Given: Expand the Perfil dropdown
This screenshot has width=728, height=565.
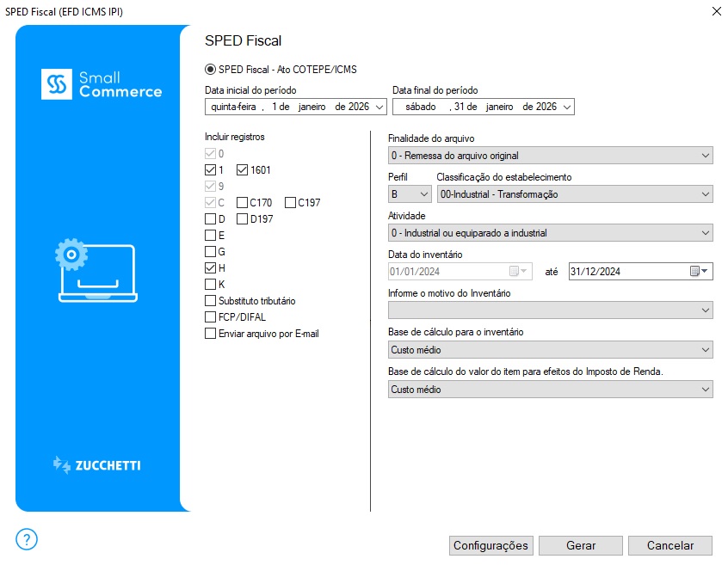Looking at the screenshot, I should coord(410,194).
